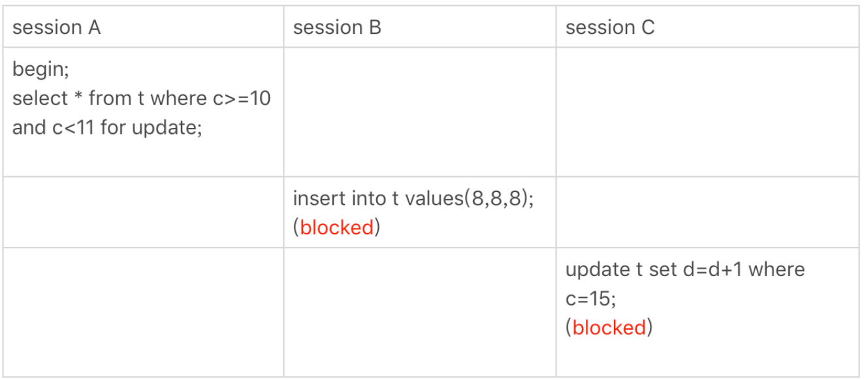Click the 'insert into t values(8,8,8);' statement
This screenshot has height=380, width=868.
click(413, 198)
